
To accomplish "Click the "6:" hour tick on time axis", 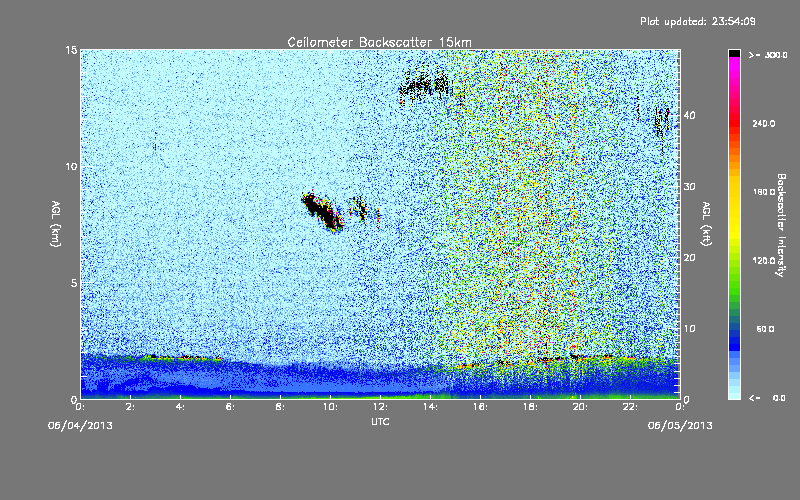I will pyautogui.click(x=230, y=407).
